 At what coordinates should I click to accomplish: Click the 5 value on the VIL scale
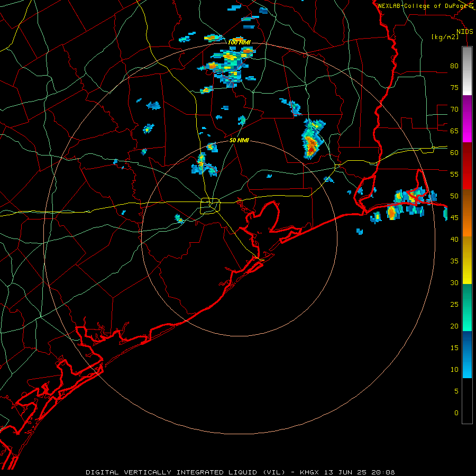pyautogui.click(x=456, y=391)
